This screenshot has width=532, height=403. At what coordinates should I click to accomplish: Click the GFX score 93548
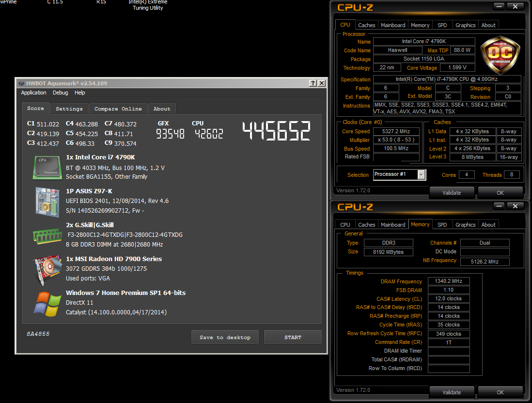tap(171, 134)
